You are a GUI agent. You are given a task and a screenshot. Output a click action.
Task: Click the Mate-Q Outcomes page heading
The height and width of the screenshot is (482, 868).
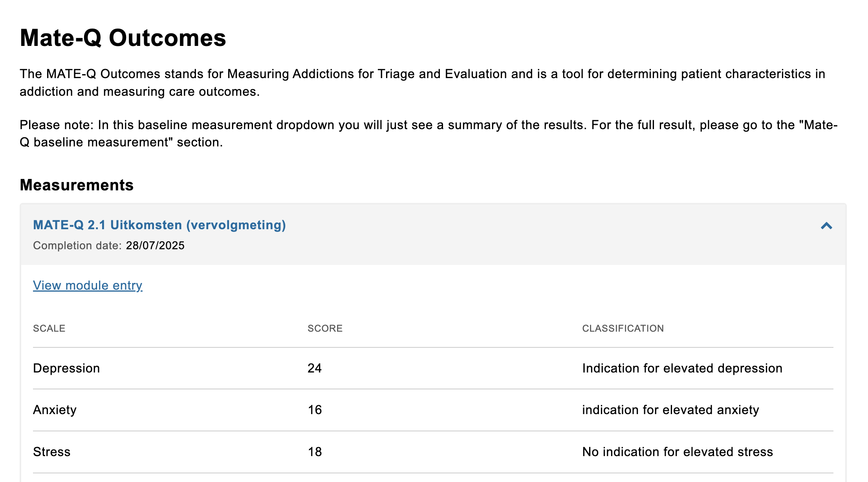tap(123, 38)
